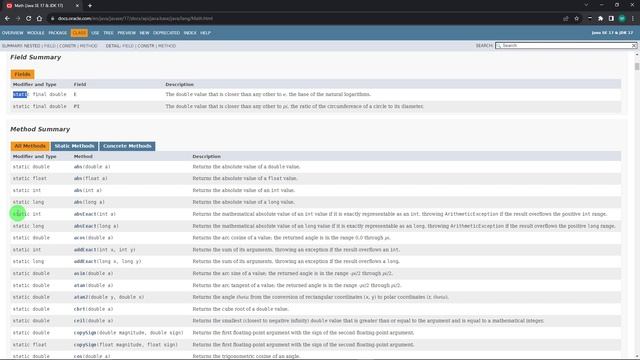Open the tab search chevron in title bar

(x=586, y=5)
